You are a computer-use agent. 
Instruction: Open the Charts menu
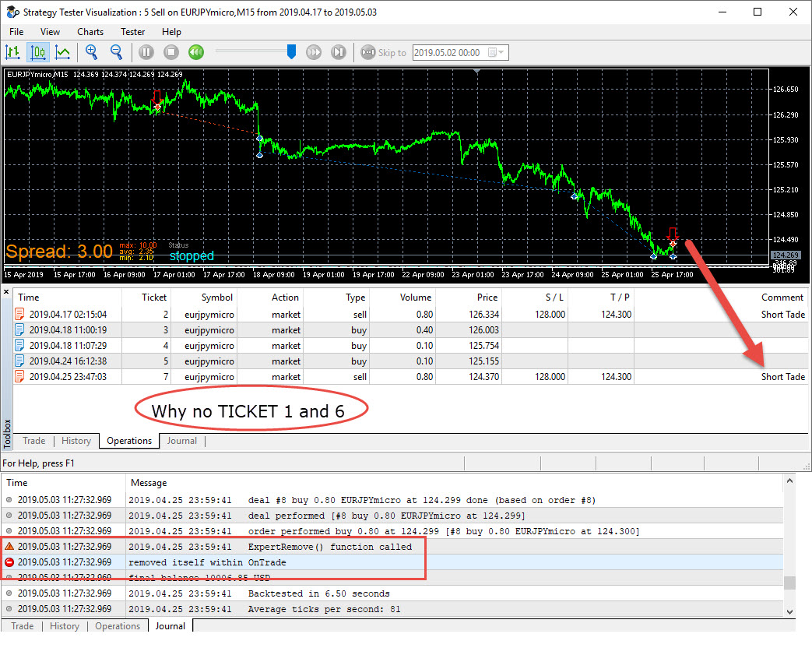tap(90, 32)
